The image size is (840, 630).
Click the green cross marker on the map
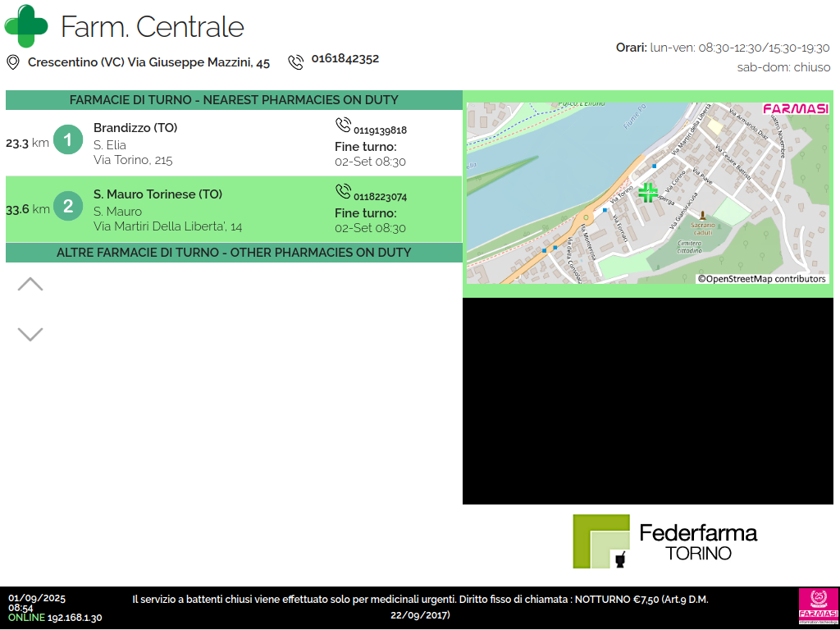coord(648,194)
